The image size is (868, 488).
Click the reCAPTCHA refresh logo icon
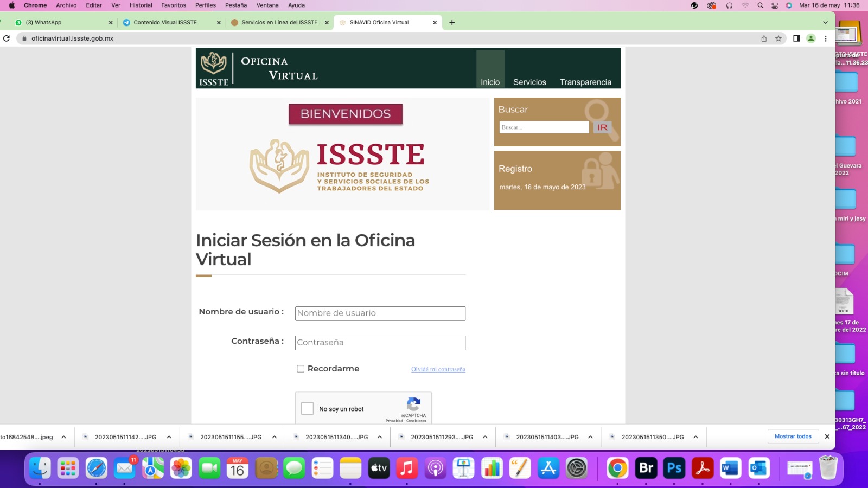click(x=413, y=404)
